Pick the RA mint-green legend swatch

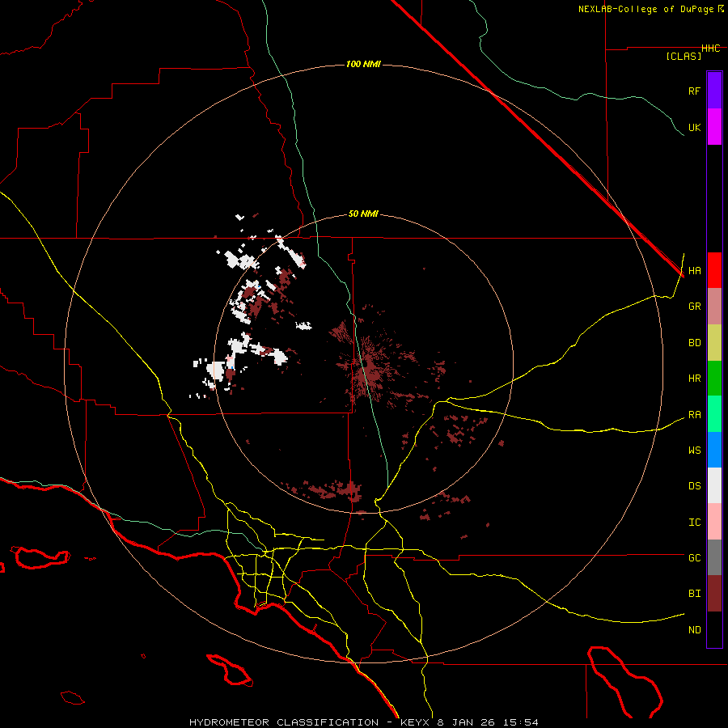pos(714,414)
